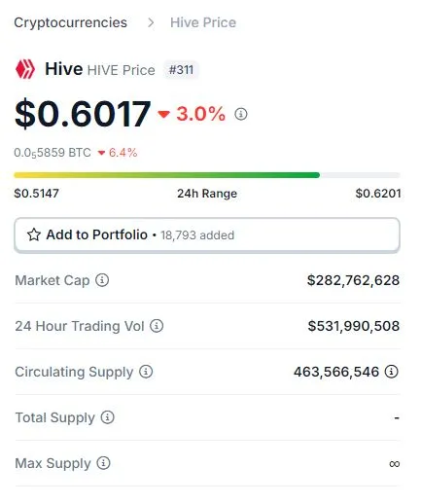The height and width of the screenshot is (504, 421).
Task: Click the star icon in Add to Portfolio
Action: click(x=34, y=234)
